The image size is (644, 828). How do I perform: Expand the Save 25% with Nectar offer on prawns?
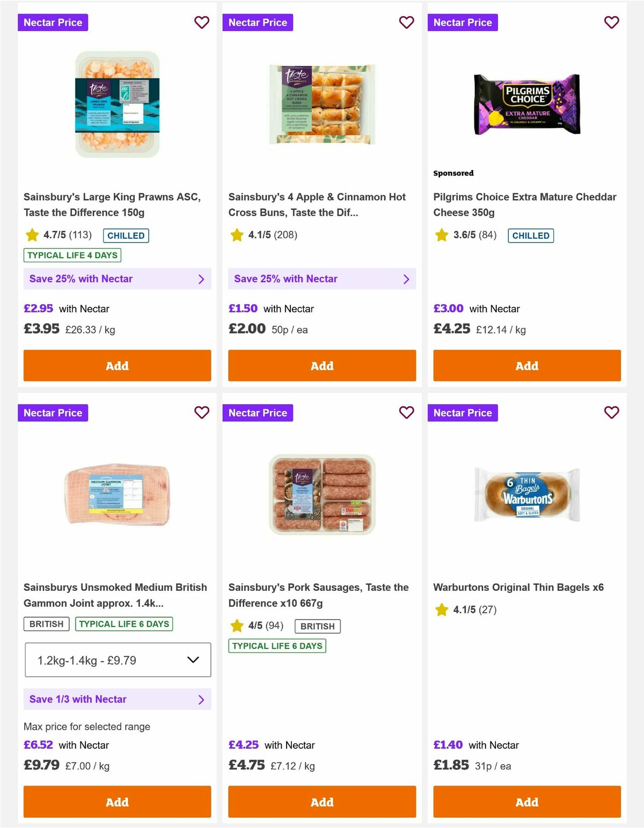point(117,279)
